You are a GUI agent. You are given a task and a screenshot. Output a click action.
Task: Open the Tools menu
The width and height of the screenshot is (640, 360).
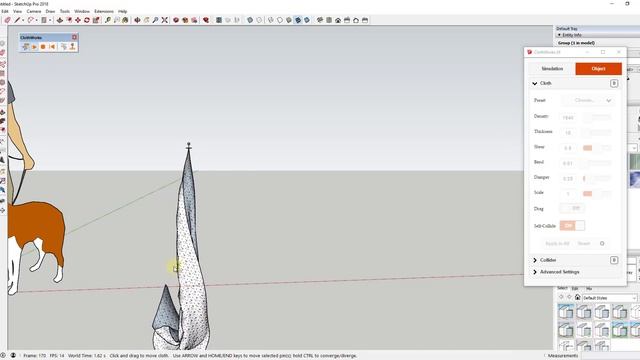click(65, 11)
